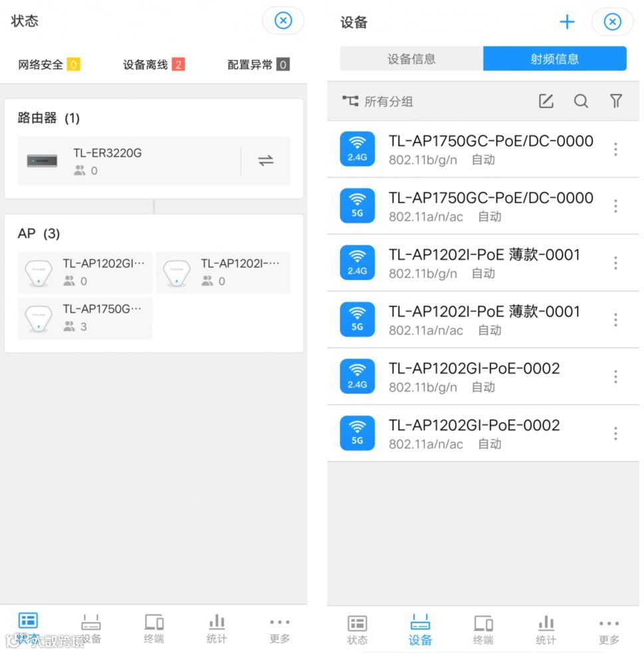Image resolution: width=644 pixels, height=653 pixels.
Task: Open the TL-ER3220G router card
Action: point(154,161)
